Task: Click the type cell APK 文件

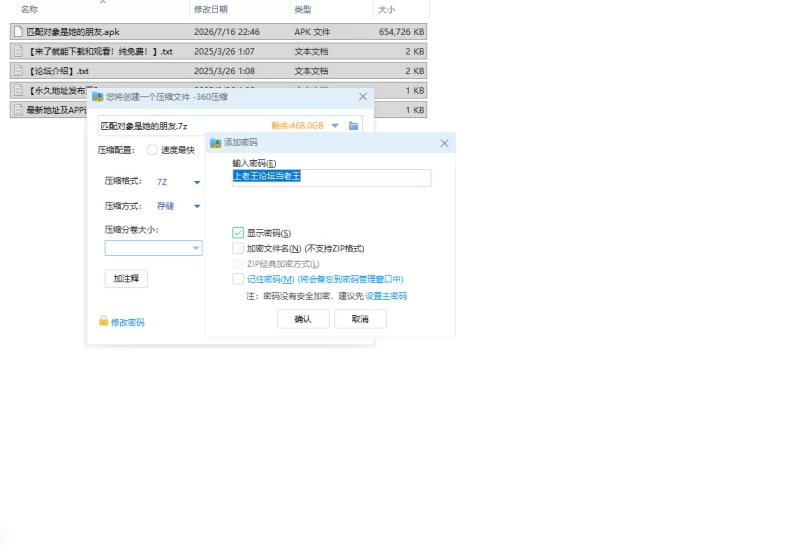Action: [312, 32]
